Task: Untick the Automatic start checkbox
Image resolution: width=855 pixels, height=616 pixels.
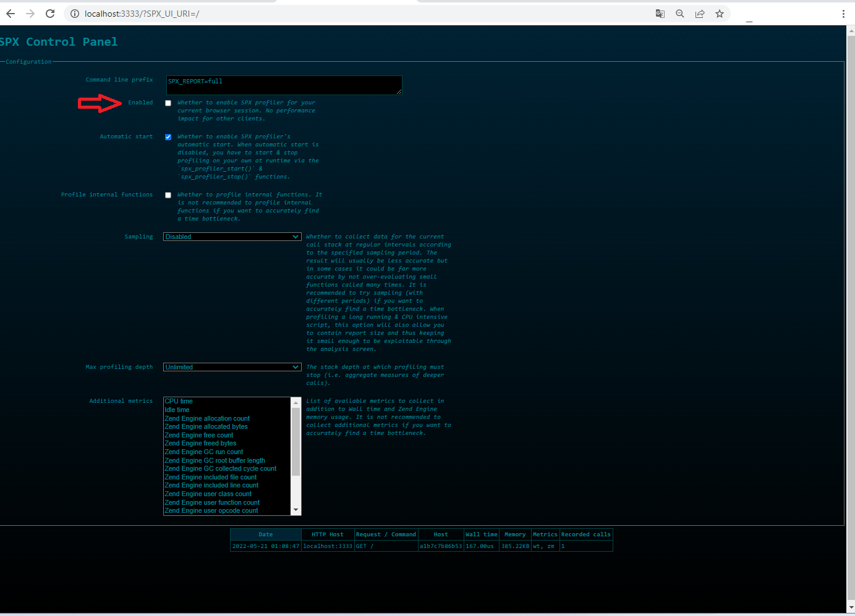Action: click(x=168, y=137)
